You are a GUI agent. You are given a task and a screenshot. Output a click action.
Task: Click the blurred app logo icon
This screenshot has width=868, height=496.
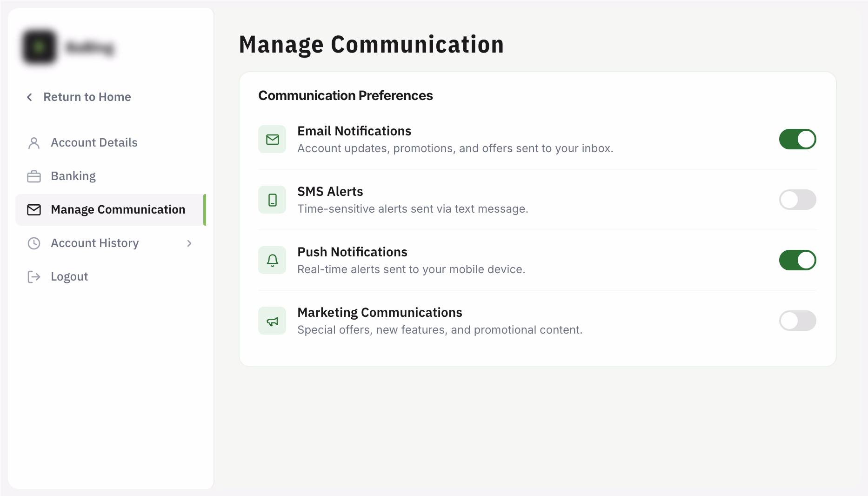click(x=39, y=47)
